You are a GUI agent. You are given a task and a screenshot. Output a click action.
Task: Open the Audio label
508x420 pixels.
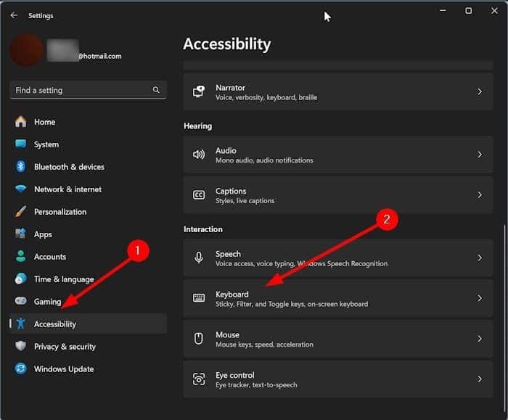pos(226,151)
